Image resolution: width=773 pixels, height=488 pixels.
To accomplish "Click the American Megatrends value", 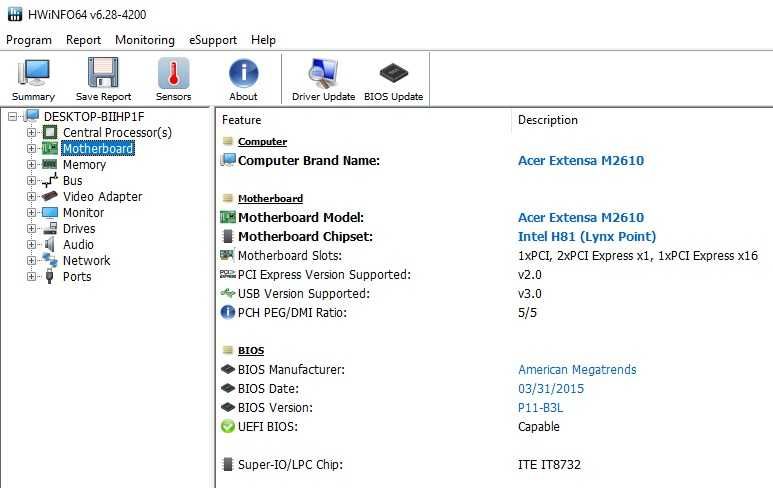I will [577, 369].
